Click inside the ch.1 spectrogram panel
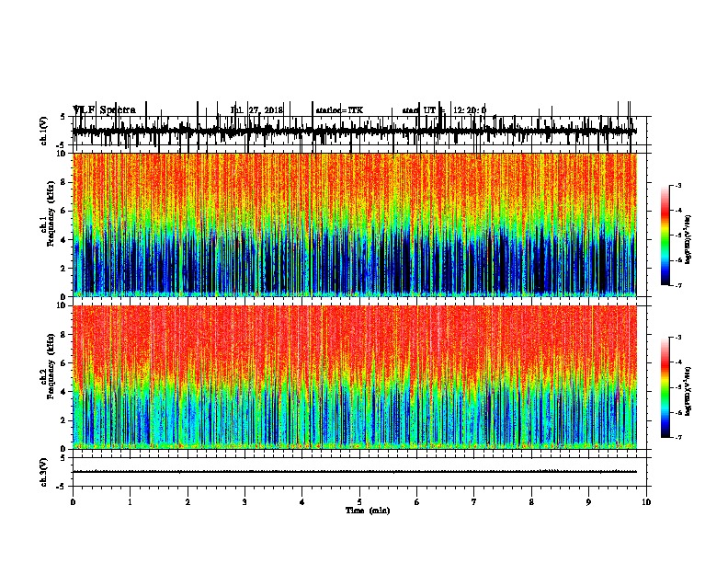 355,224
